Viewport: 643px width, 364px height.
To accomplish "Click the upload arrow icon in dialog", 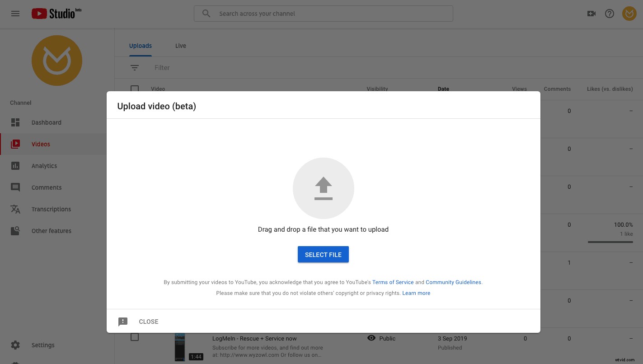I will pyautogui.click(x=323, y=188).
